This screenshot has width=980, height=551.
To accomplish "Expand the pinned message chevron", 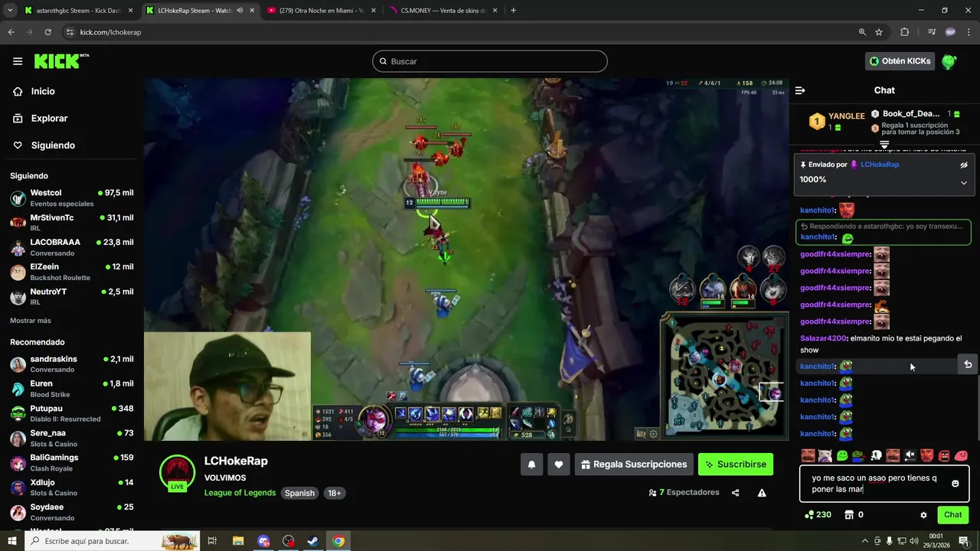I will 964,182.
